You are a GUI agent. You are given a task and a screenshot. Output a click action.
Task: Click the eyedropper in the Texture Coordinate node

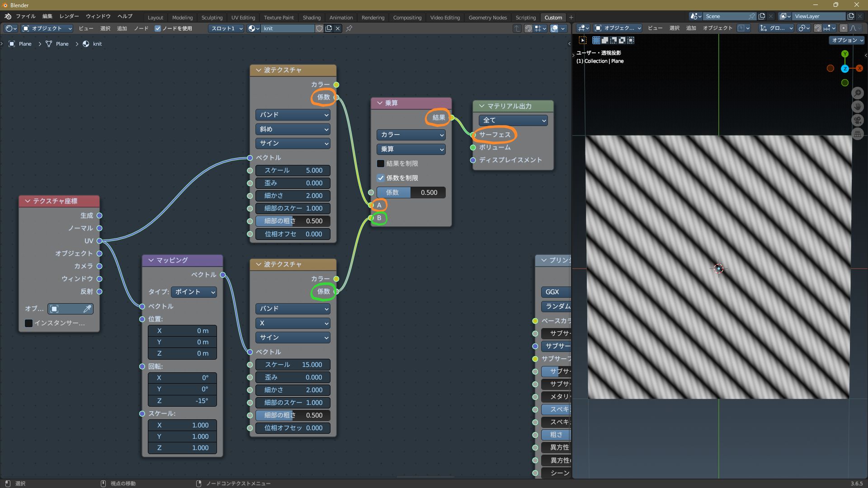click(x=87, y=309)
